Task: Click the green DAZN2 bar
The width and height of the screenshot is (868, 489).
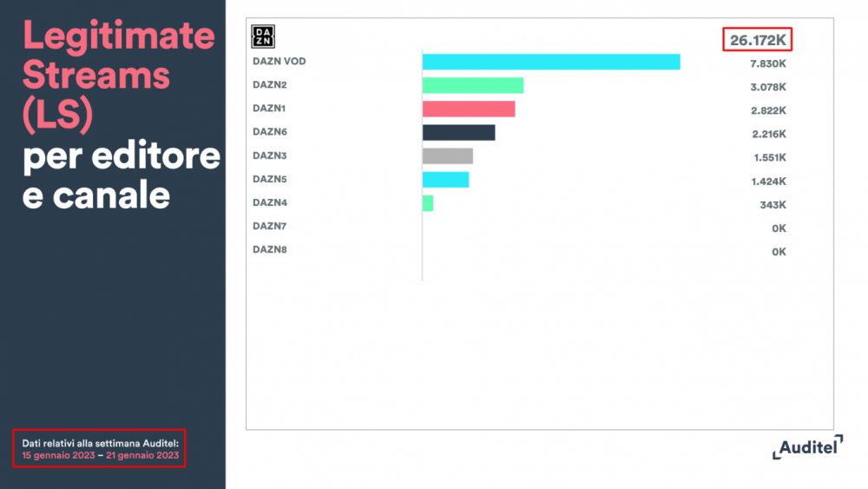Action: (472, 85)
